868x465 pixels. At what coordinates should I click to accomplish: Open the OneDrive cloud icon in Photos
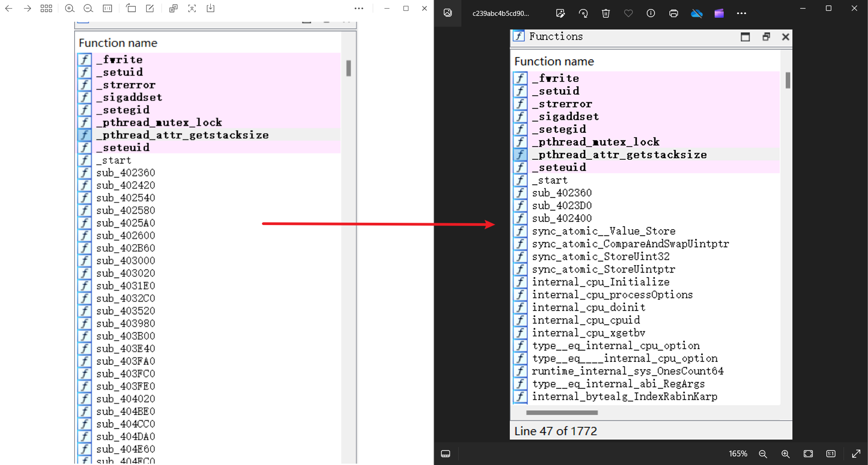pyautogui.click(x=697, y=13)
